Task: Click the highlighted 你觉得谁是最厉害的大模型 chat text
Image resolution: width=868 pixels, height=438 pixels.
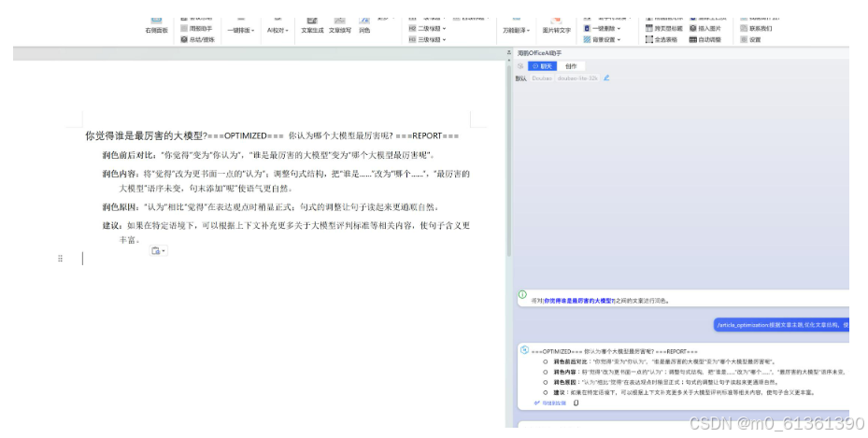Action: coord(578,301)
